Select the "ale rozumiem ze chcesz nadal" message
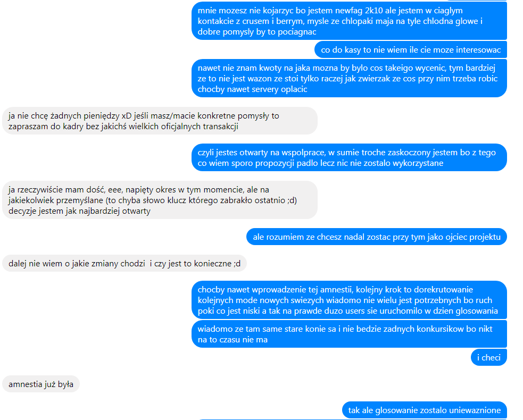 (377, 237)
